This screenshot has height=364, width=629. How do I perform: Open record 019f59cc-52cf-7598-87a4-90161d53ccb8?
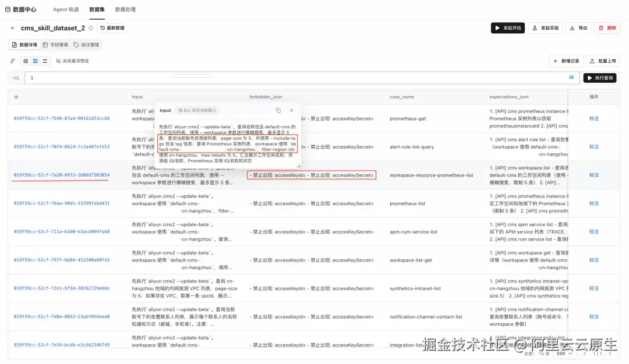pyautogui.click(x=62, y=118)
